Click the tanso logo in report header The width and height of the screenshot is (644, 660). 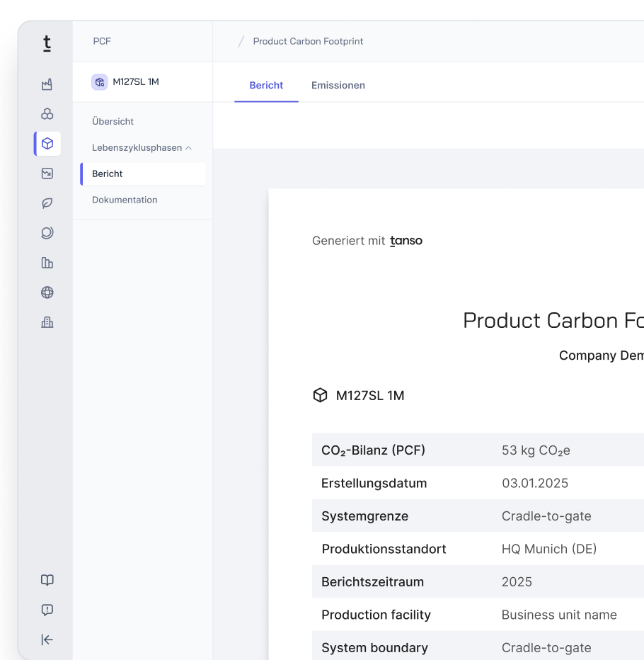tap(406, 241)
